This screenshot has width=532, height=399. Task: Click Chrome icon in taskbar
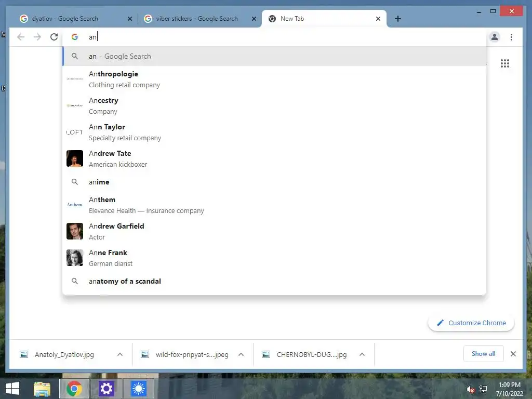tap(74, 389)
